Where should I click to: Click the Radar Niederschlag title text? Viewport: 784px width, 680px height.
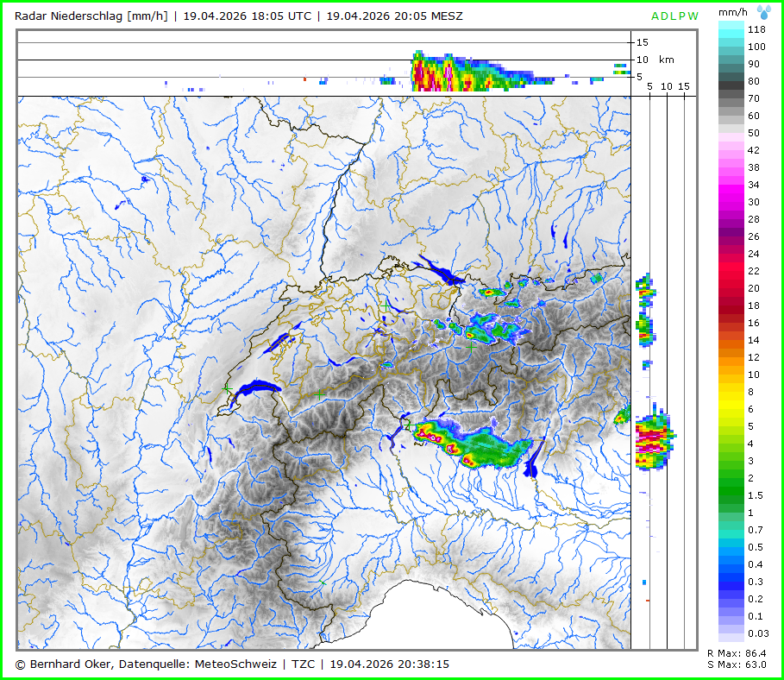pos(91,16)
